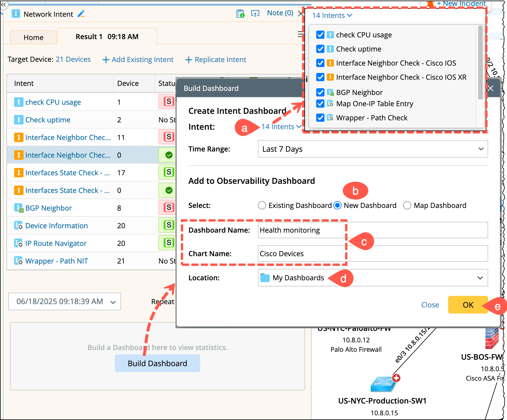
Task: Click the icon of the Check uptime row
Action: tap(19, 120)
